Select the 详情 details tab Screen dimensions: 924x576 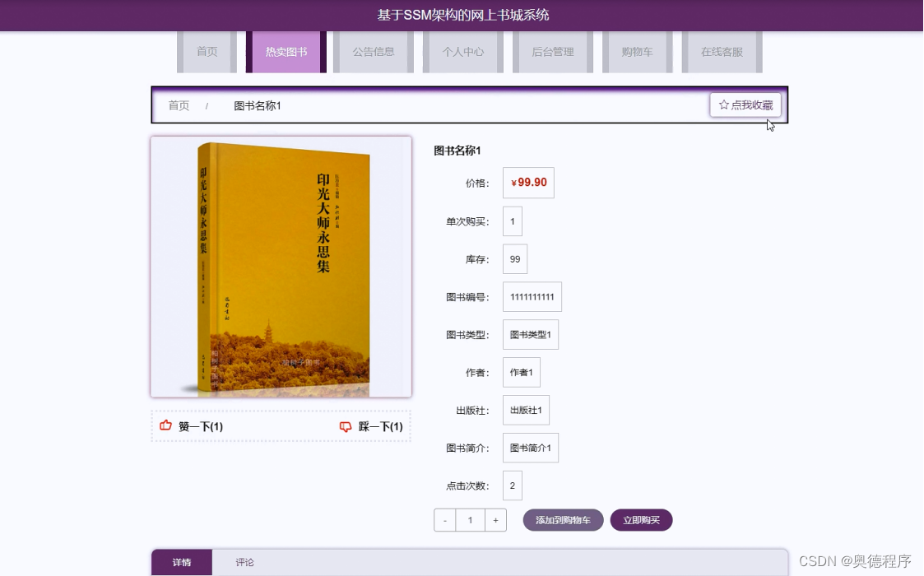coord(181,562)
